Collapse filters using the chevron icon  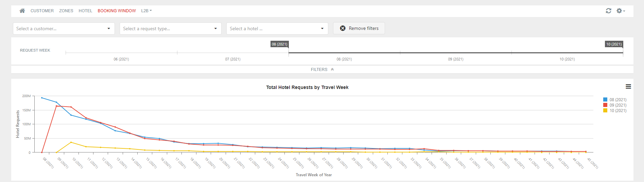tap(332, 70)
